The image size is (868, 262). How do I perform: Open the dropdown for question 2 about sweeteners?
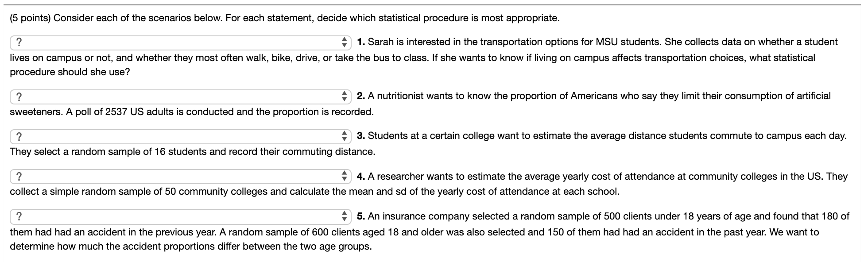pos(177,96)
